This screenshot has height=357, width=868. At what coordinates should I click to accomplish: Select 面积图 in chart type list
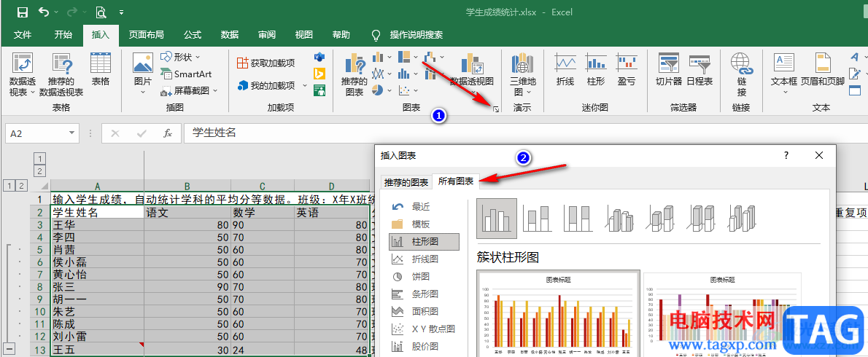pyautogui.click(x=424, y=311)
